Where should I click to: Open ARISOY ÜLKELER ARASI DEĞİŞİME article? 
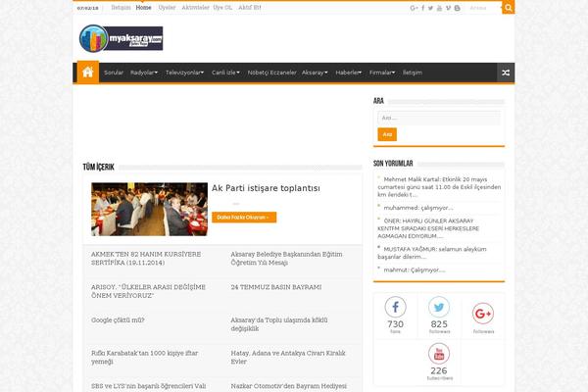click(149, 291)
